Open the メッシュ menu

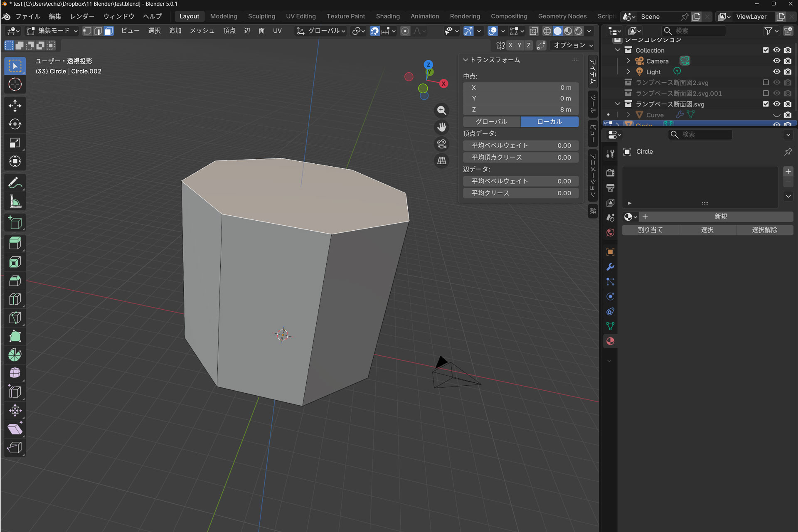click(x=202, y=31)
